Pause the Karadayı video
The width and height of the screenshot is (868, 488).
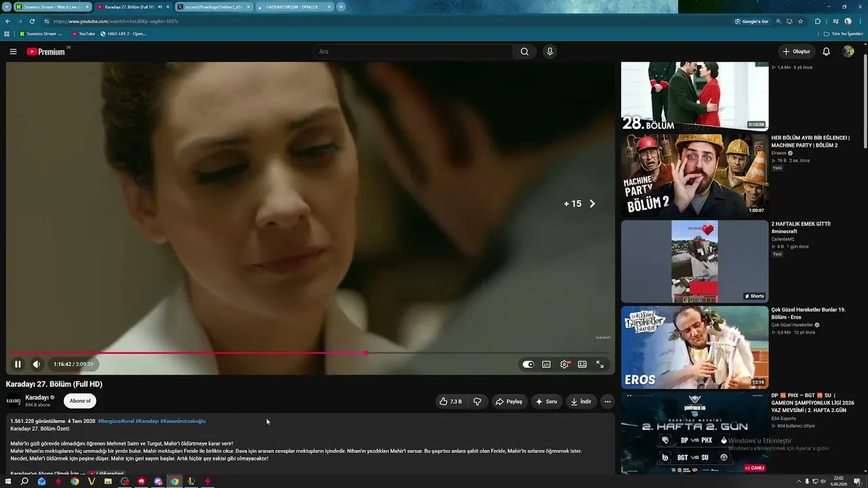[x=18, y=364]
